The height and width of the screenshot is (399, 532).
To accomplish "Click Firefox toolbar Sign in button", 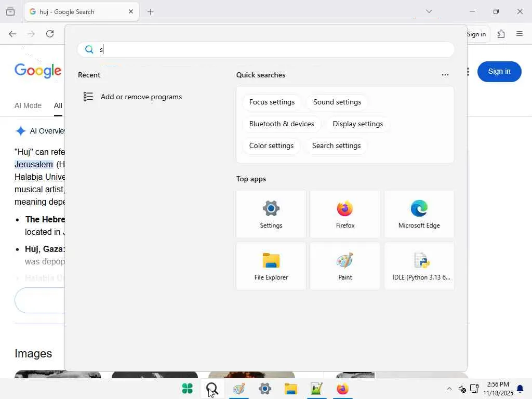I will tap(476, 34).
